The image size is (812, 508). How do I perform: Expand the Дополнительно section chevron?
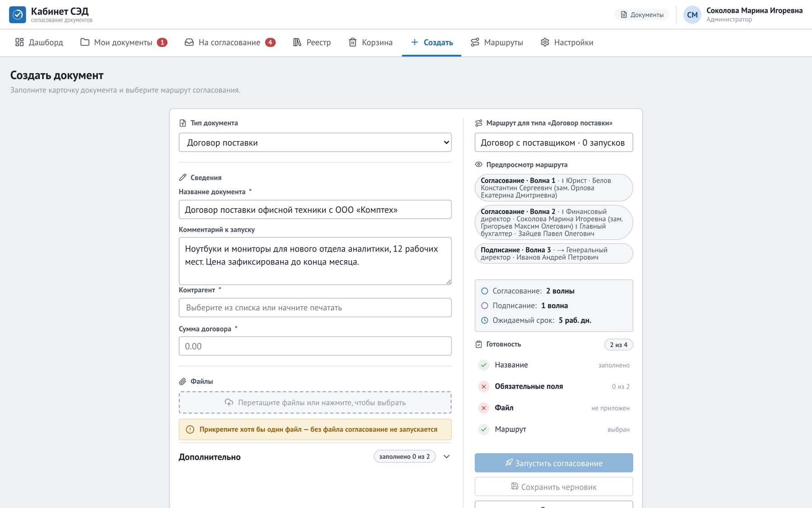(447, 457)
